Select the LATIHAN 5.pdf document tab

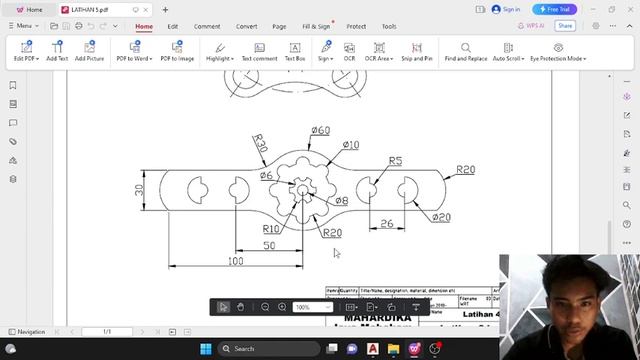(x=105, y=10)
